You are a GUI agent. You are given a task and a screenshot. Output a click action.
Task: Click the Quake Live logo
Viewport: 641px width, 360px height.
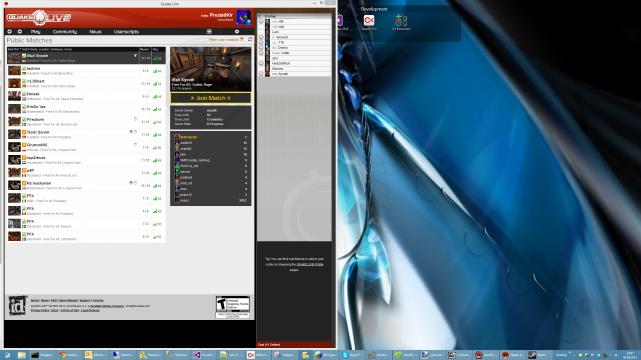[38, 18]
